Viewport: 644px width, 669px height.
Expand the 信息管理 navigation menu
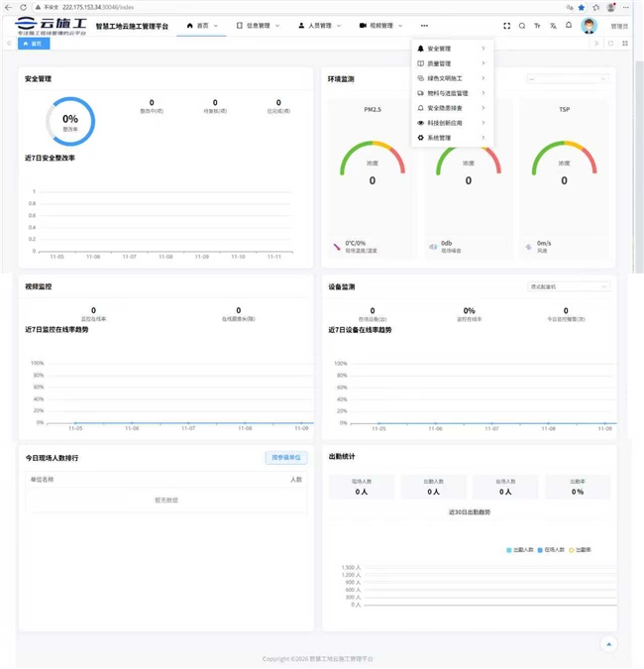point(257,26)
